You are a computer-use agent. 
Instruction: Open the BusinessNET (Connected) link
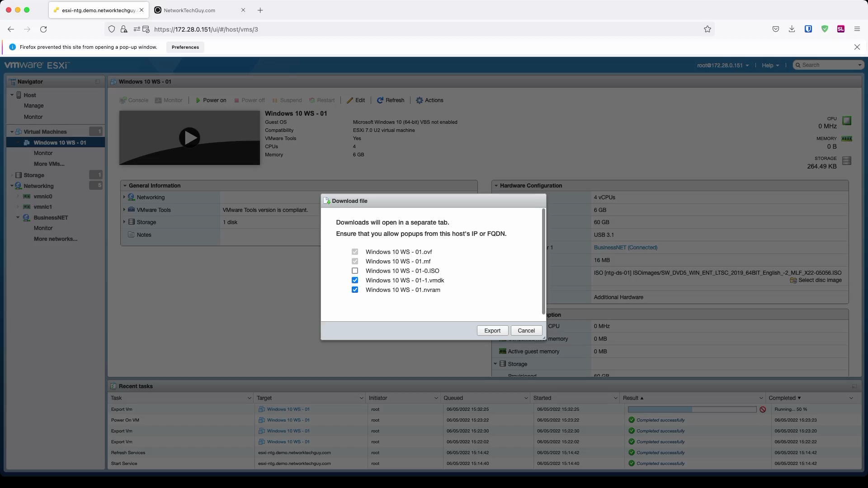click(x=626, y=248)
